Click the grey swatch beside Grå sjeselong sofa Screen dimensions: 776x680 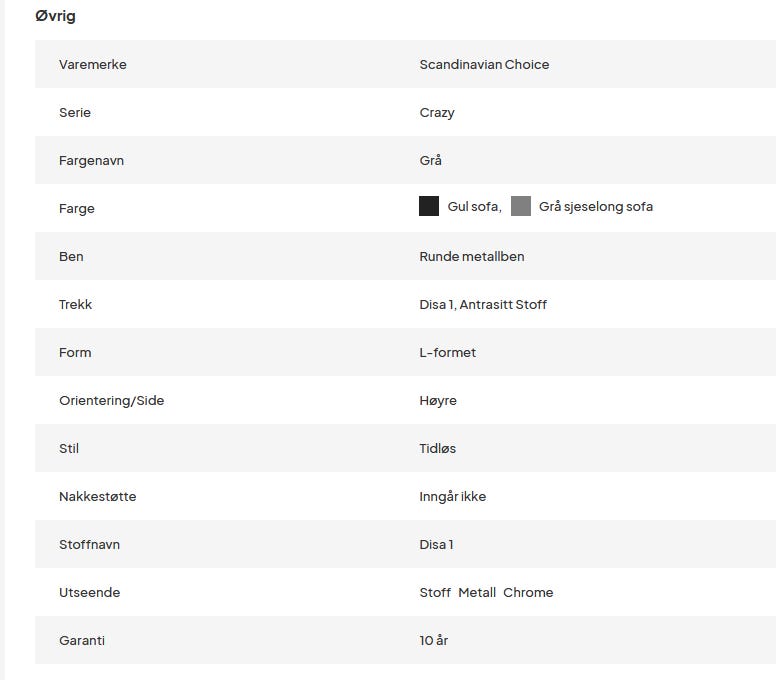coord(521,207)
